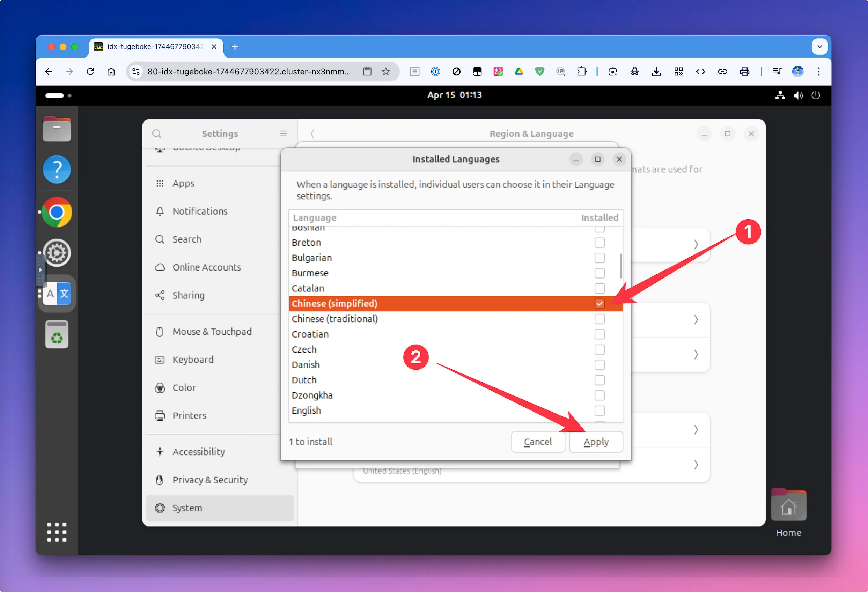
Task: Click the browser downloads icon
Action: [x=657, y=71]
